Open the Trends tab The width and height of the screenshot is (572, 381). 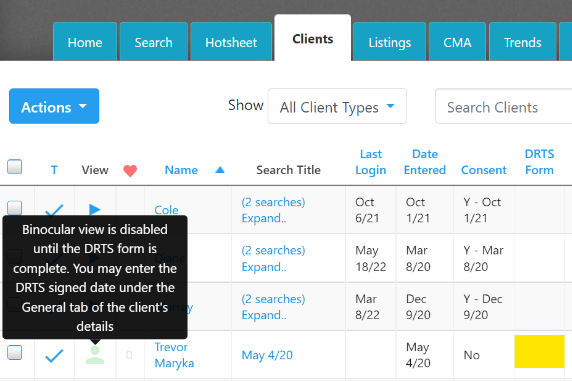(x=522, y=42)
